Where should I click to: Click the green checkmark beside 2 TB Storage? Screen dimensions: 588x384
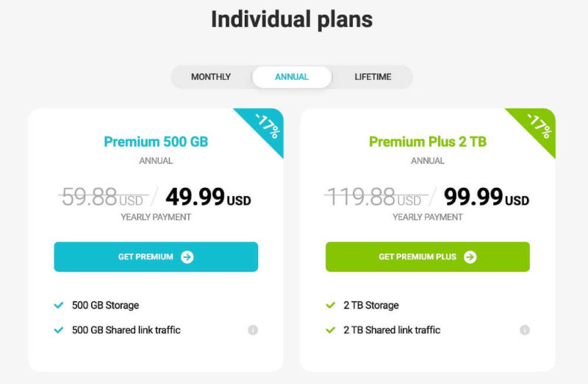[330, 305]
